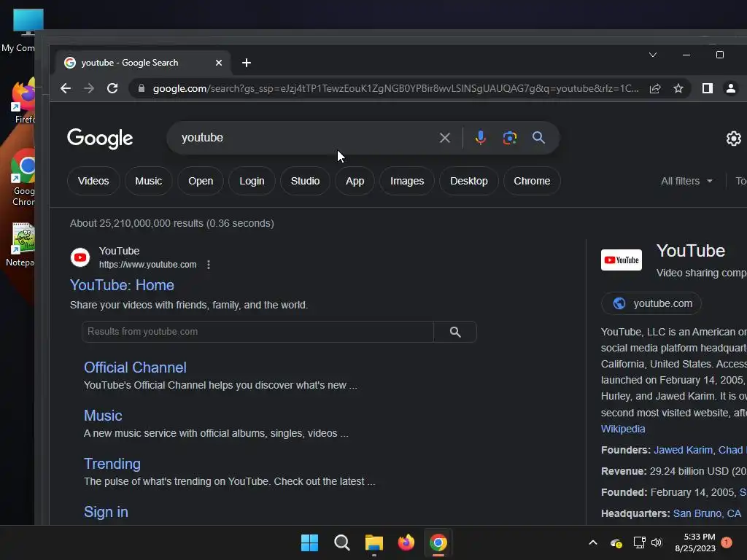This screenshot has height=560, width=747.
Task: Open the San Bruno, CA headquarters link
Action: pyautogui.click(x=707, y=514)
